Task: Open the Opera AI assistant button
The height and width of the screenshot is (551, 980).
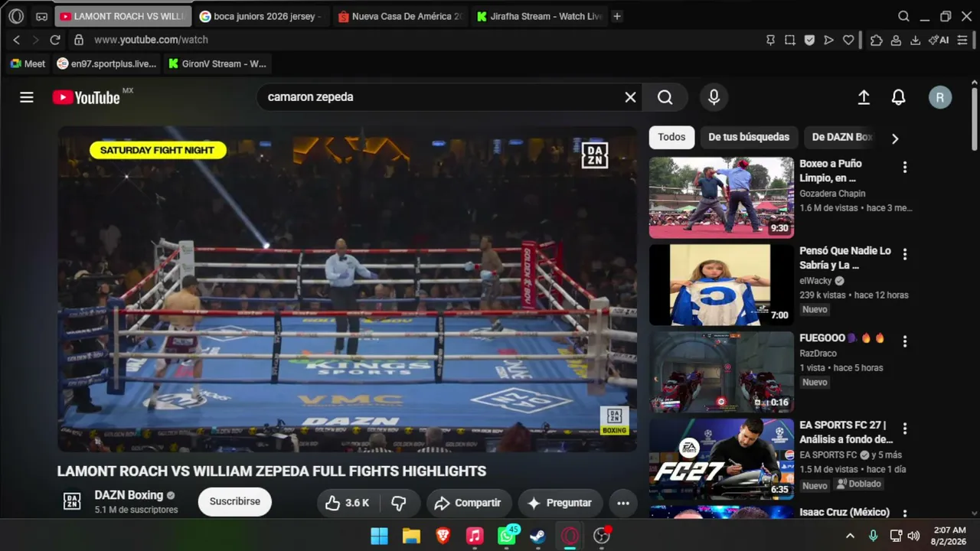Action: pos(939,40)
